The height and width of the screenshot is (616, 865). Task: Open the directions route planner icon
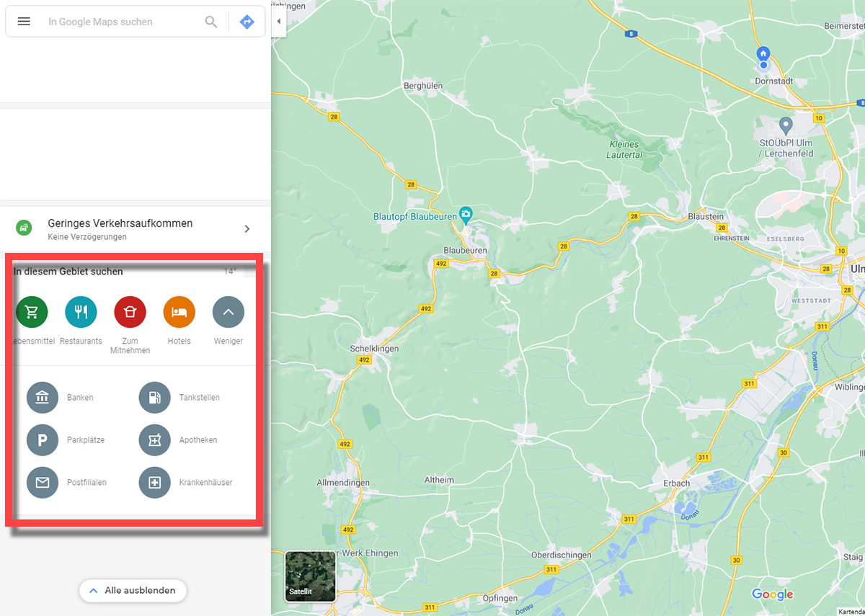[247, 22]
